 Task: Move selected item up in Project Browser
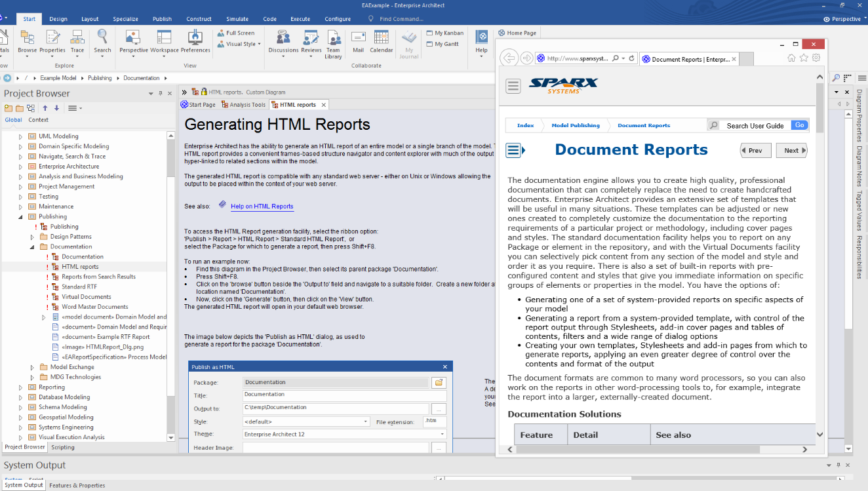(45, 108)
